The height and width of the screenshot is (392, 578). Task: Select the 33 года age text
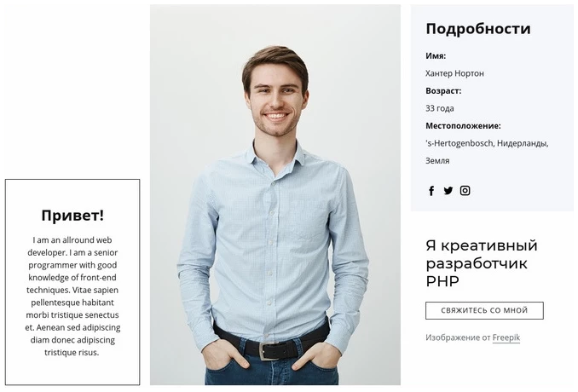pyautogui.click(x=440, y=108)
